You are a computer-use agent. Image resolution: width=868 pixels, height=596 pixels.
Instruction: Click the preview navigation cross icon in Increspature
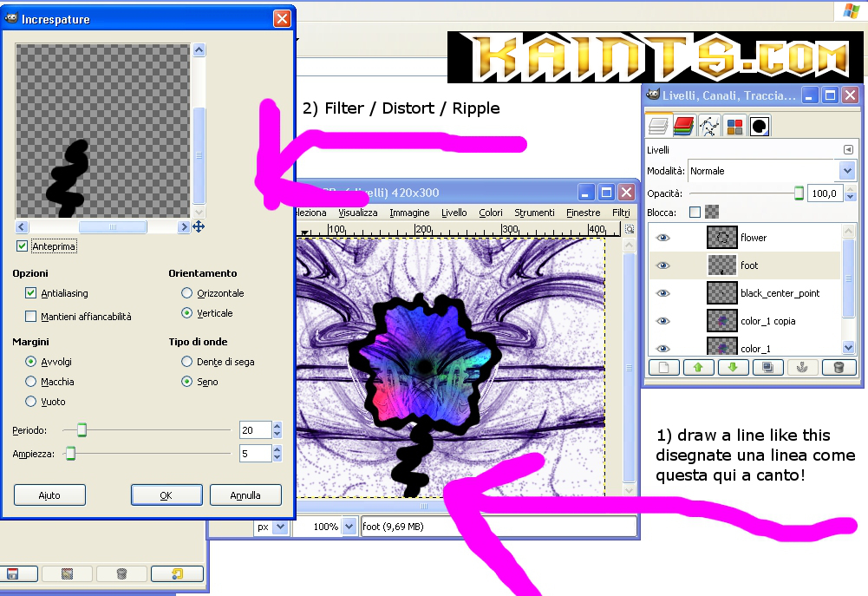click(199, 226)
